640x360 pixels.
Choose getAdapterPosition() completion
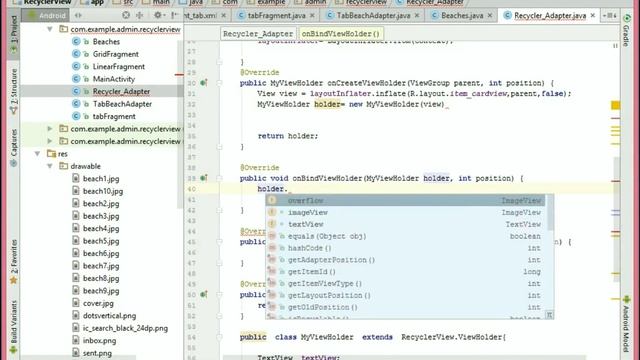pyautogui.click(x=406, y=260)
